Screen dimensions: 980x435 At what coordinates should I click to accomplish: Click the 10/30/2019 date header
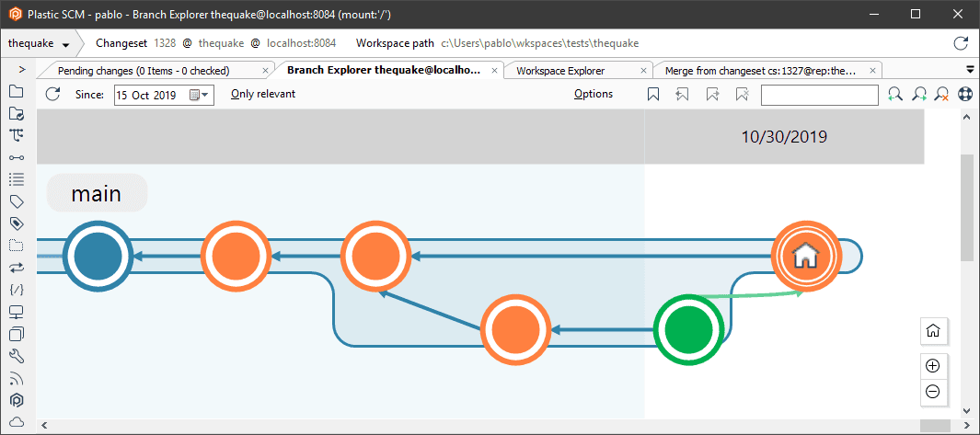[784, 137]
